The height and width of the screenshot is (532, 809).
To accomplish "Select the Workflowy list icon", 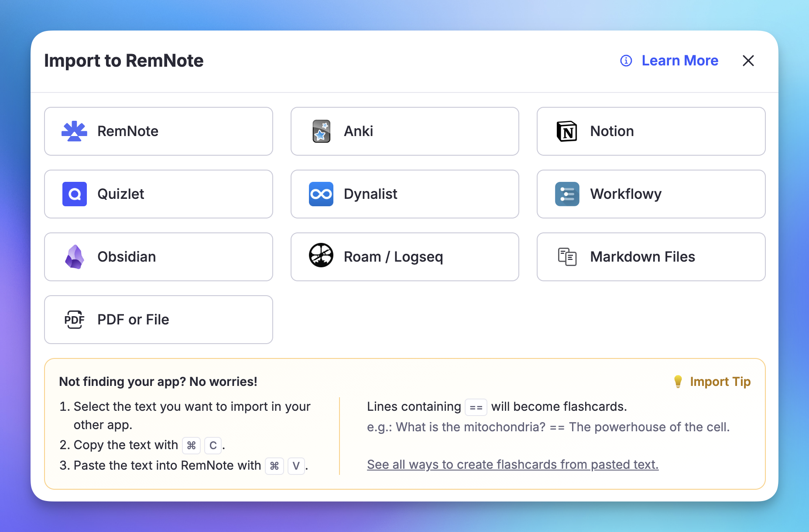I will tap(567, 194).
